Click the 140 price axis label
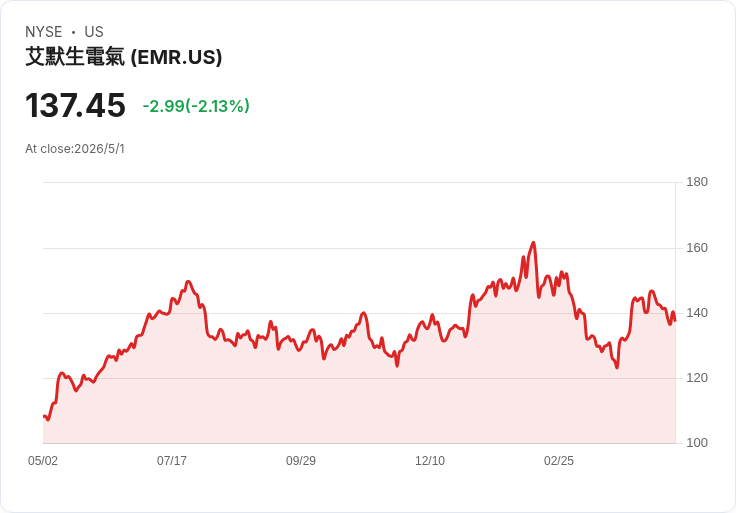736x513 pixels. [x=697, y=313]
